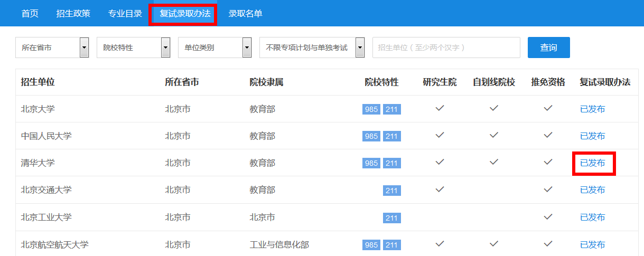Open 已发布 link for 清华大学

pyautogui.click(x=593, y=163)
